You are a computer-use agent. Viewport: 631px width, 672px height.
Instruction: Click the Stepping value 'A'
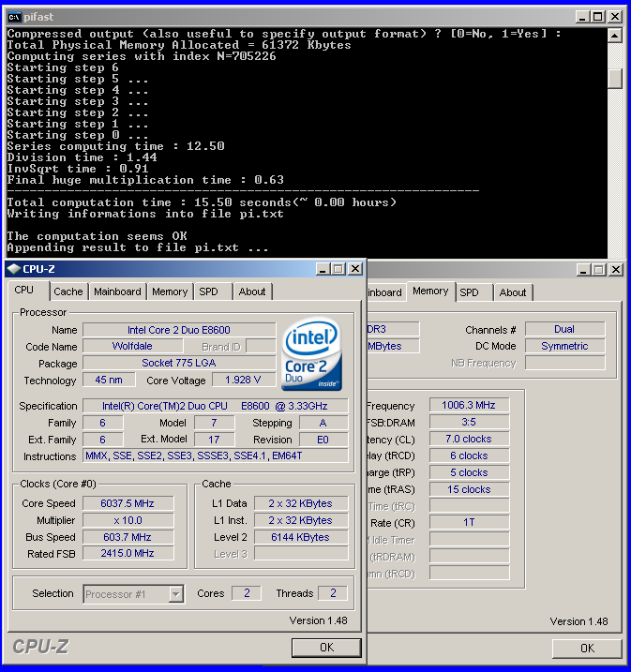[323, 423]
